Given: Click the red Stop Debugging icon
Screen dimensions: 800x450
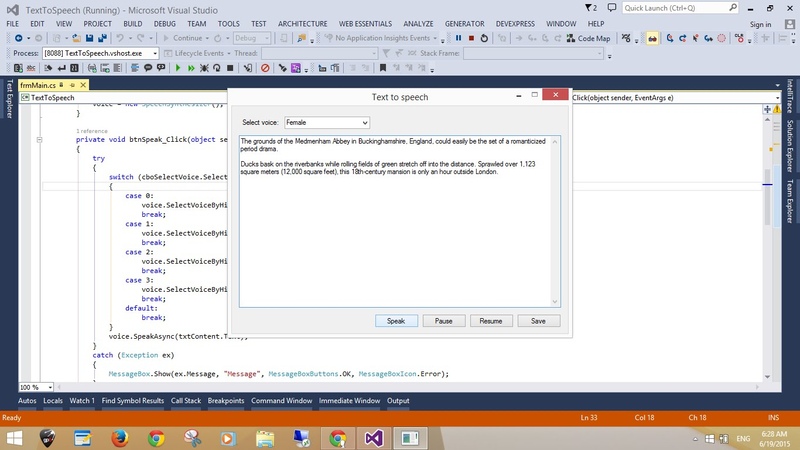Looking at the screenshot, I should [471, 38].
